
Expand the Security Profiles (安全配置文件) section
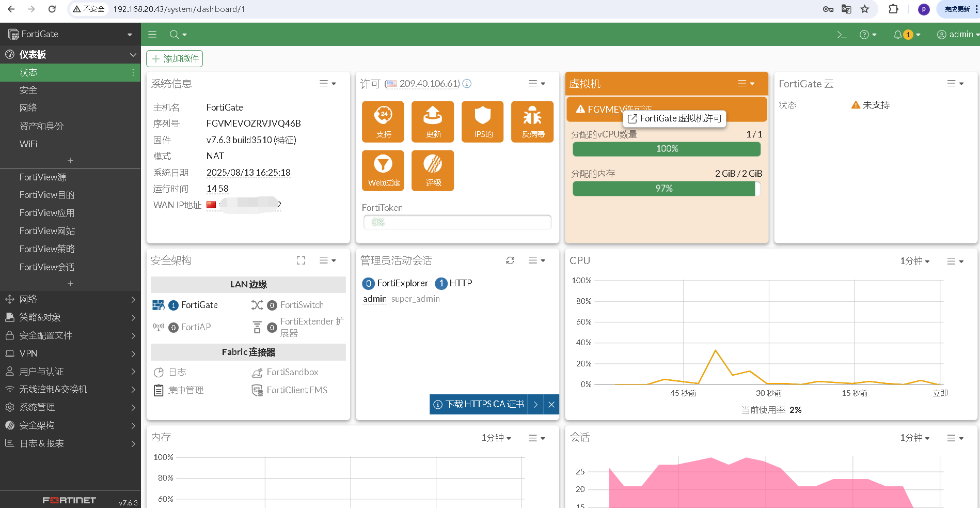click(x=70, y=335)
